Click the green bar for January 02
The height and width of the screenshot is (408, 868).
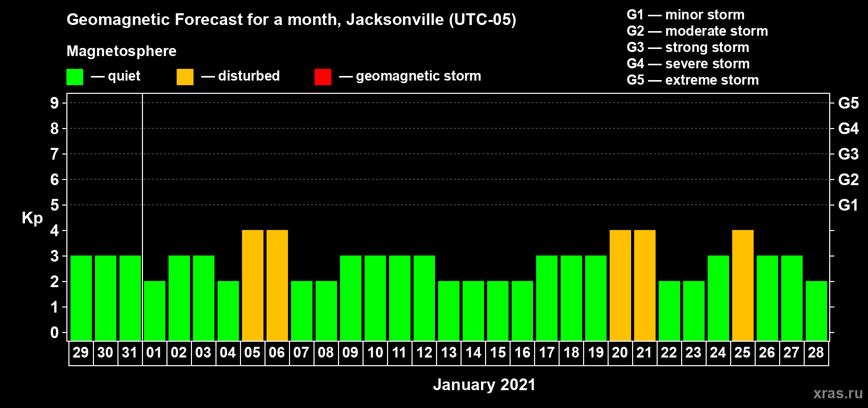point(179,298)
